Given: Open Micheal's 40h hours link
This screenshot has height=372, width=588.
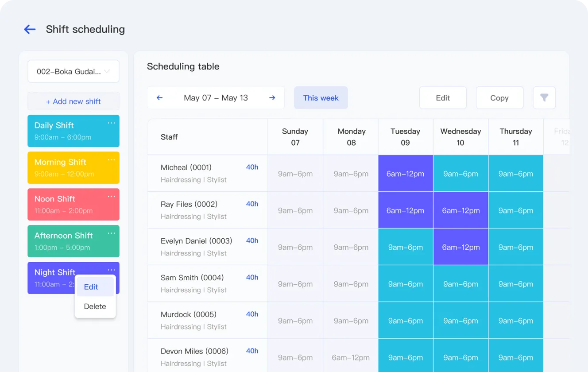Looking at the screenshot, I should coord(252,167).
